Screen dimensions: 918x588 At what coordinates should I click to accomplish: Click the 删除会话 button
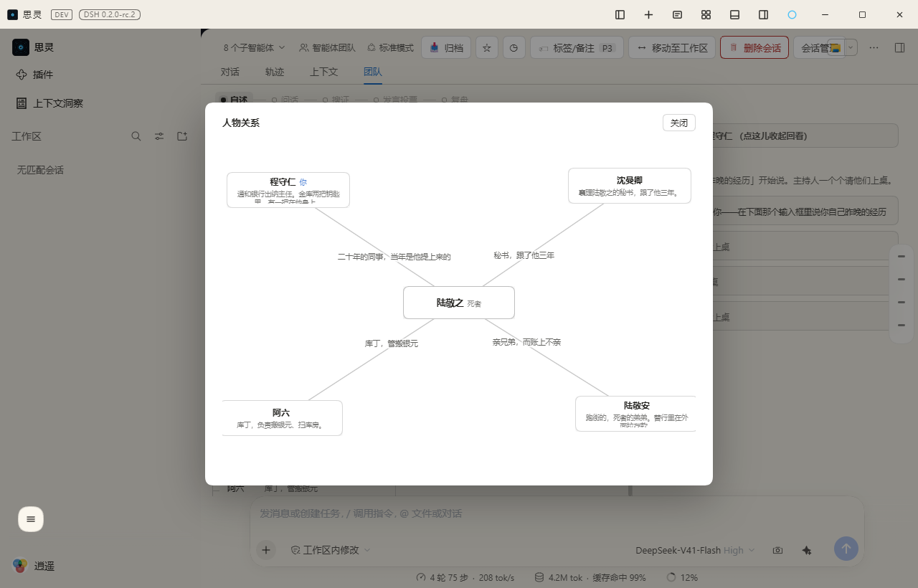point(754,48)
